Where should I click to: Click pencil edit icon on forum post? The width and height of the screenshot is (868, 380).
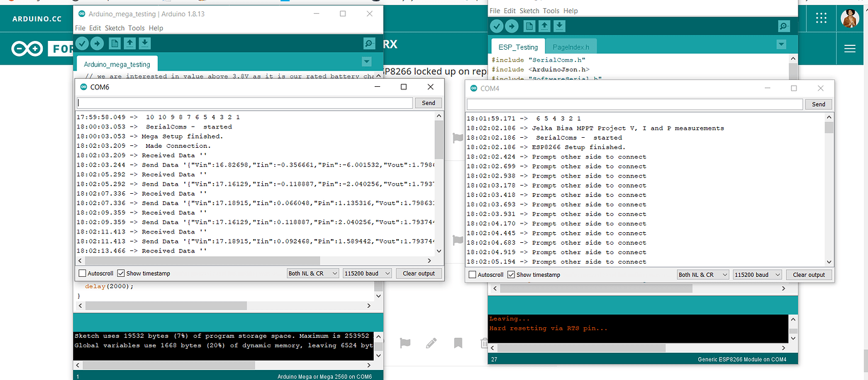click(431, 344)
